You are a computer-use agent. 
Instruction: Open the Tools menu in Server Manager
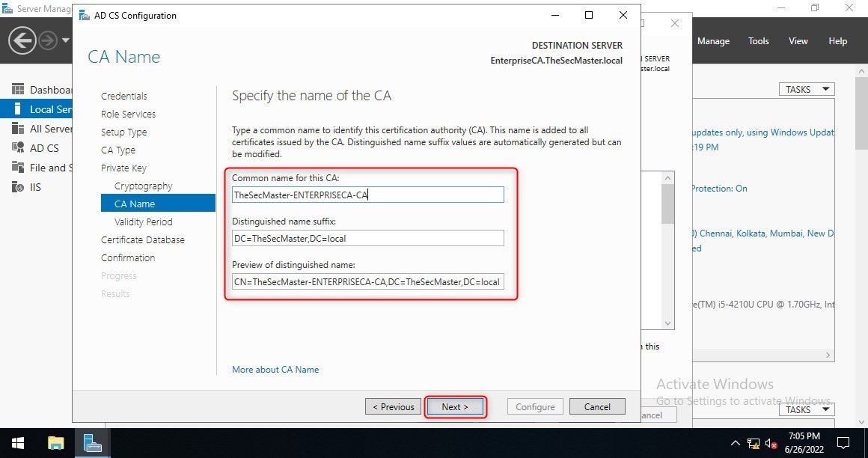click(x=759, y=41)
